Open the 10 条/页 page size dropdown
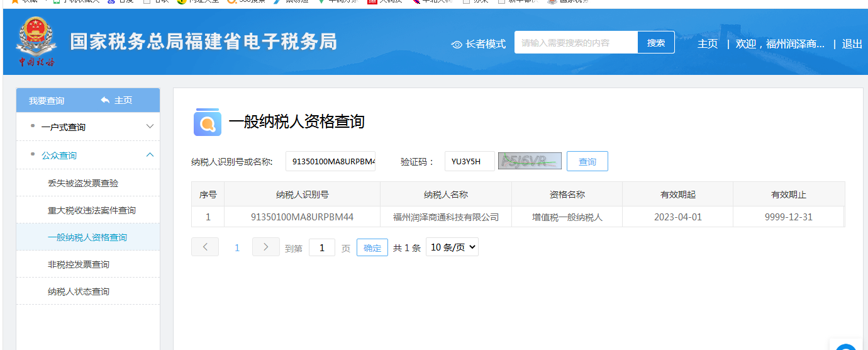This screenshot has width=868, height=350. point(452,247)
